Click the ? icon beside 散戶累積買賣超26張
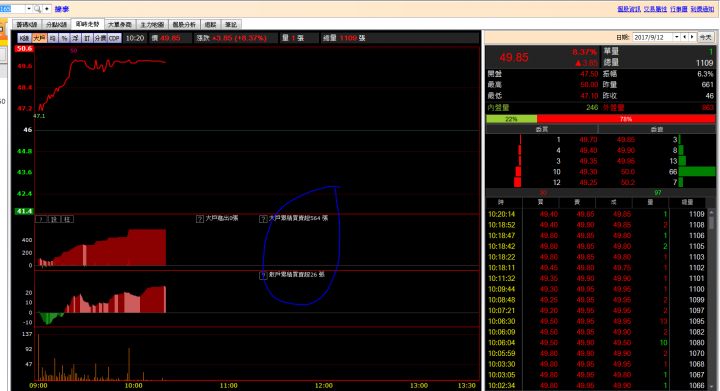Screen dimensions: 720x391 coord(263,275)
